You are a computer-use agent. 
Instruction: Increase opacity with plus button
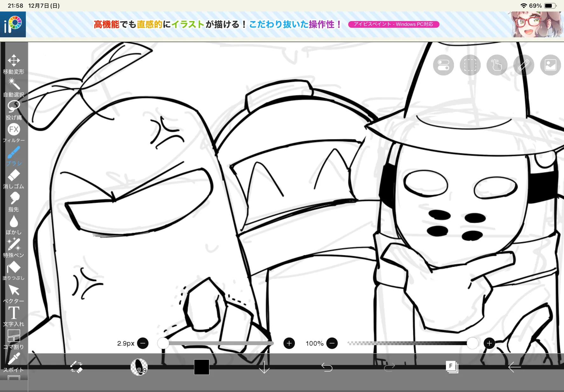click(x=489, y=343)
